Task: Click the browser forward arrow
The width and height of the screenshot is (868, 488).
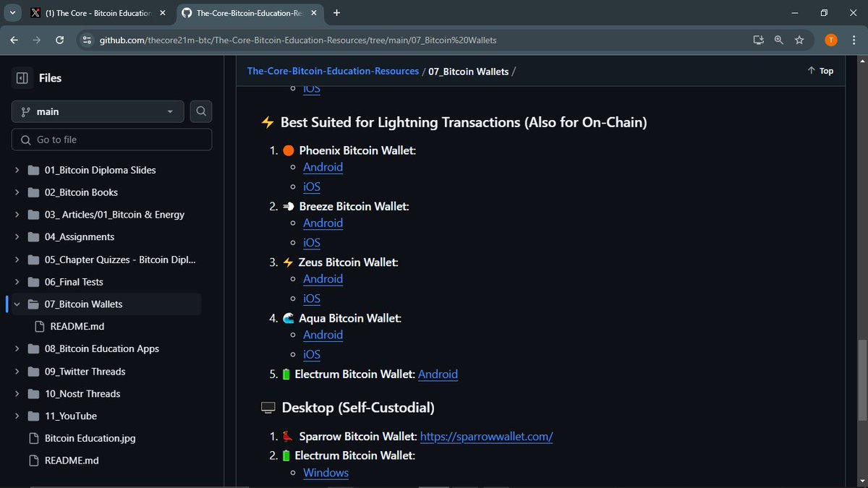Action: pos(37,40)
